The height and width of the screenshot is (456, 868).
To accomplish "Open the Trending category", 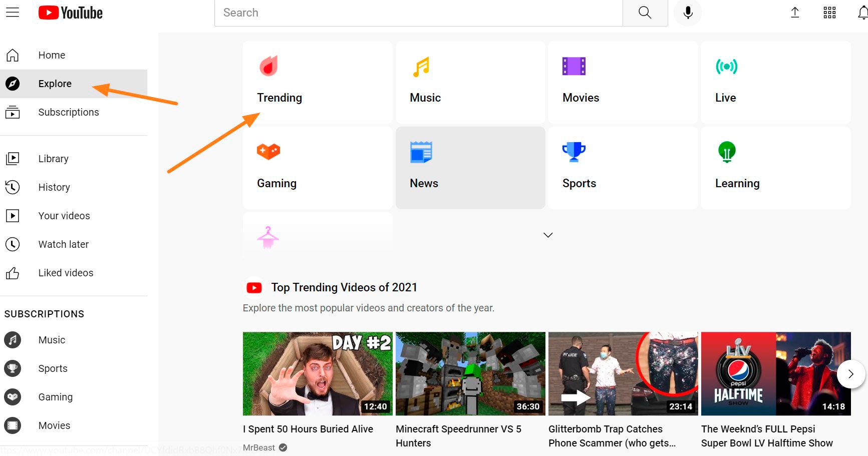I will pos(279,98).
